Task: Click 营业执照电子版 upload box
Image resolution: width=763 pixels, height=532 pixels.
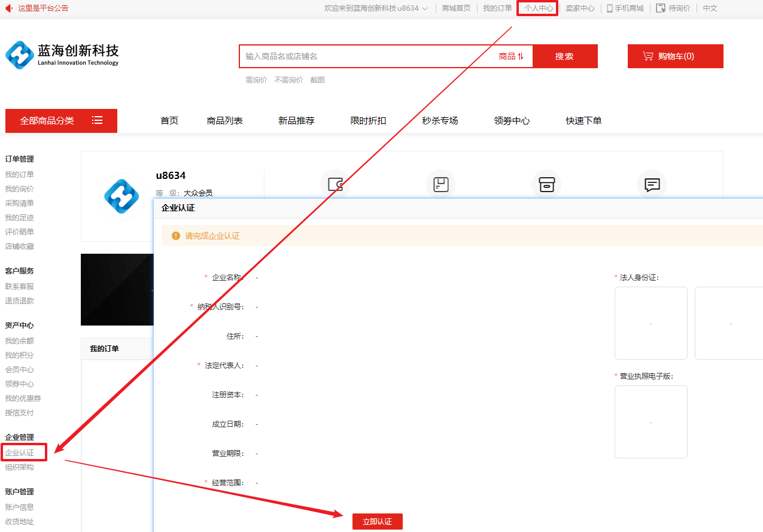Action: click(651, 422)
